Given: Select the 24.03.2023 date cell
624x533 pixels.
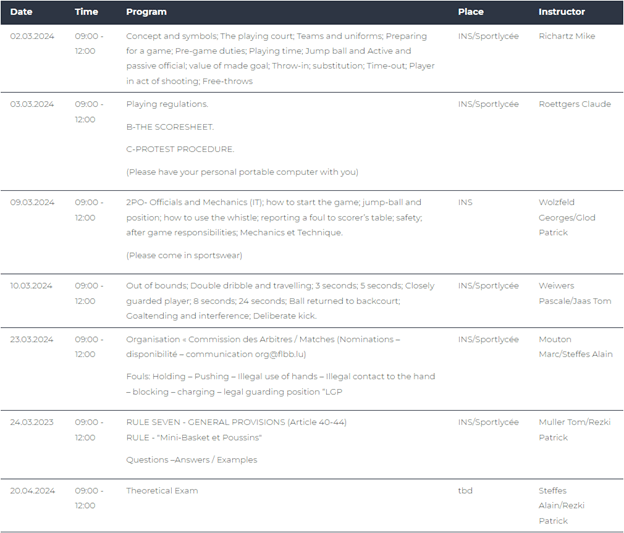Looking at the screenshot, I should coord(32,422).
